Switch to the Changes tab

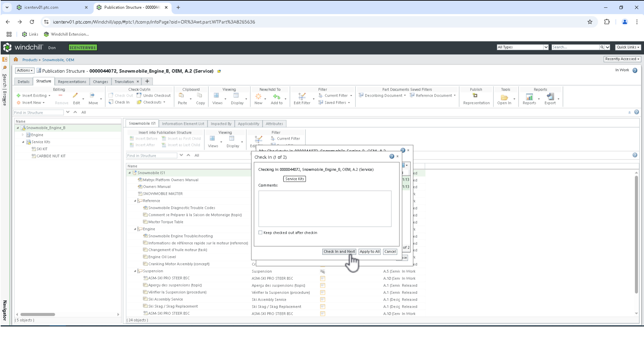100,81
